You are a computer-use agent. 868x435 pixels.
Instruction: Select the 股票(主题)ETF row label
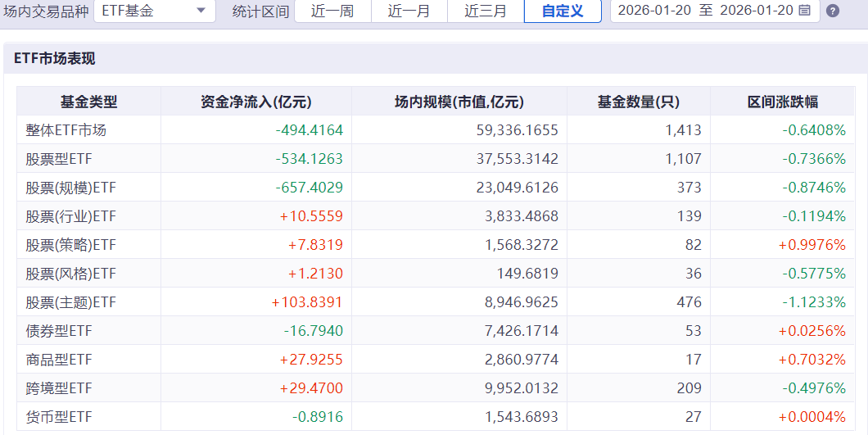click(71, 302)
